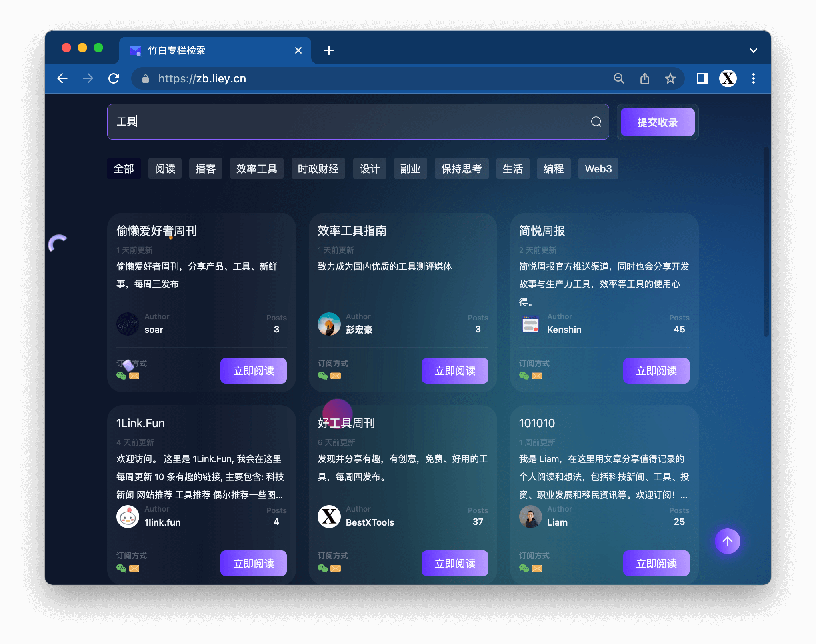Click email icon on 简悦周报 card
The width and height of the screenshot is (816, 644).
pyautogui.click(x=537, y=376)
